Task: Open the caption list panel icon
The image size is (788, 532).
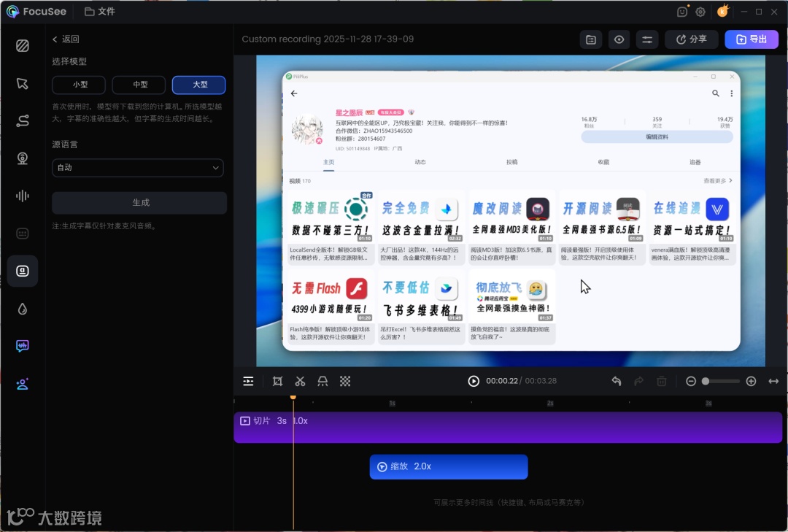Action: point(591,39)
